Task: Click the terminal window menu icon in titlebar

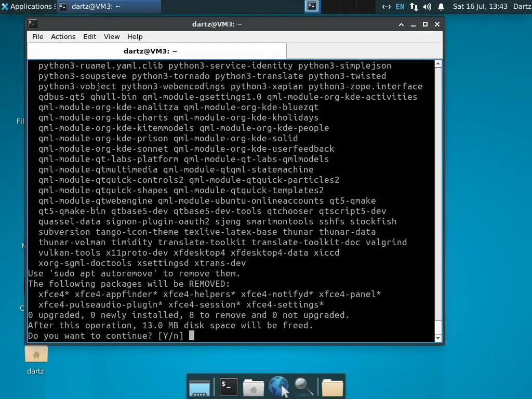Action: 33,24
